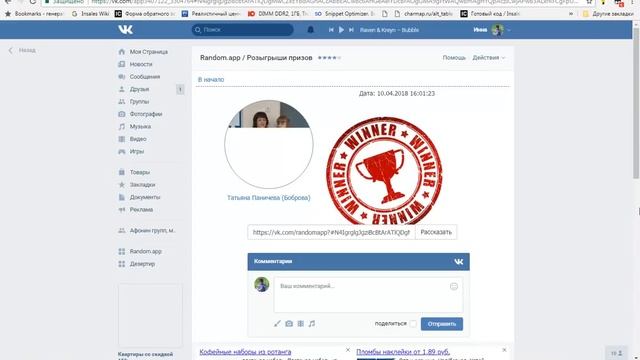Click the Музыка note icon in sidebar
Image resolution: width=640 pixels, height=360 pixels.
(122, 127)
